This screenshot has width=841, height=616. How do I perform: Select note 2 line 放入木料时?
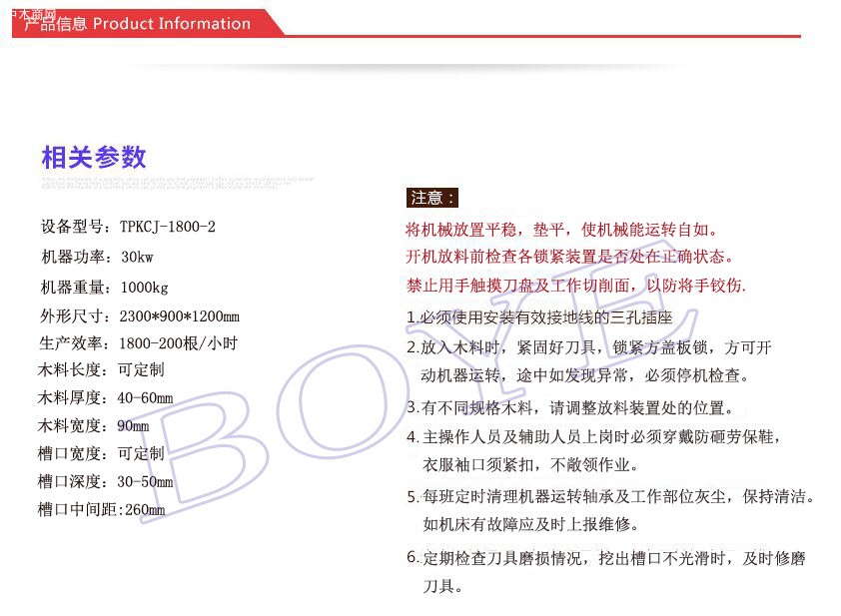(x=589, y=347)
